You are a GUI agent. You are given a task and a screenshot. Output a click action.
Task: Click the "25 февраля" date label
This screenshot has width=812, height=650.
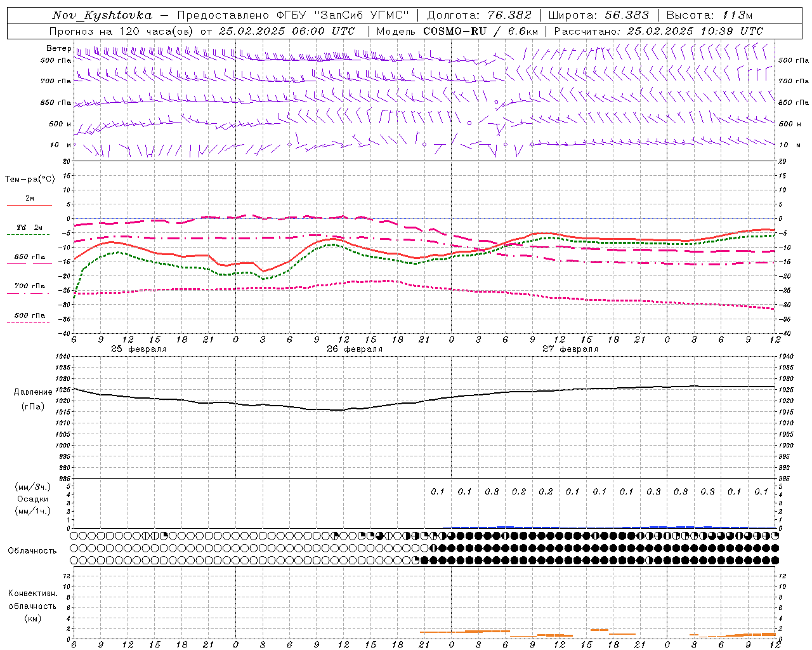click(138, 349)
